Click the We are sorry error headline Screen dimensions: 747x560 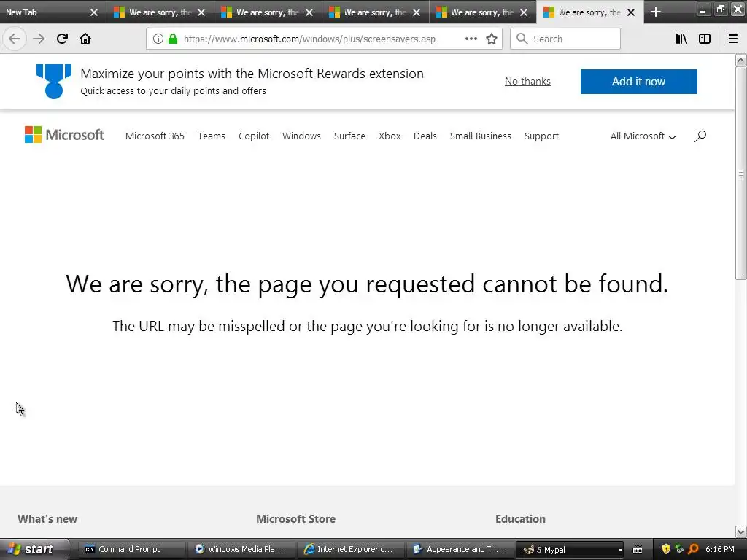pyautogui.click(x=367, y=284)
